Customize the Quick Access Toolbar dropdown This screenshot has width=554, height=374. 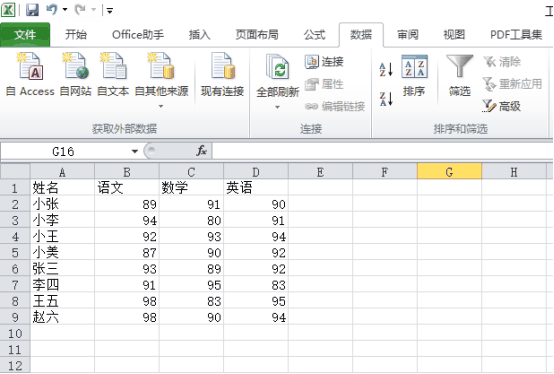[110, 11]
